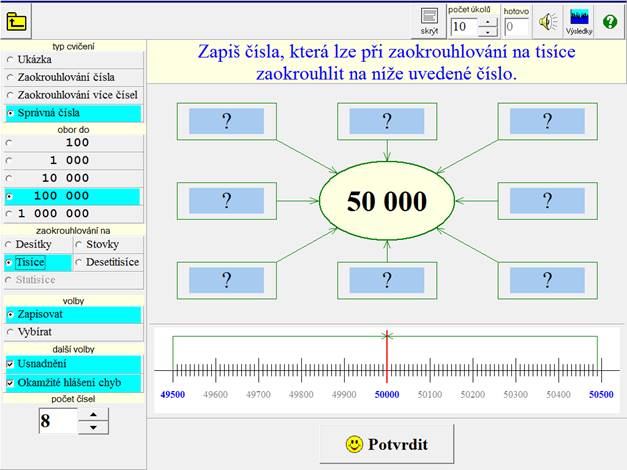This screenshot has width=627, height=470.
Task: Click the skrýt (hide) panel icon
Action: pos(430,20)
